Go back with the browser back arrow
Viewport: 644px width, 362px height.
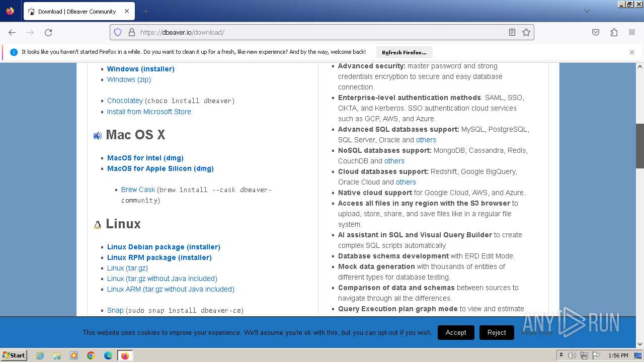tap(12, 32)
